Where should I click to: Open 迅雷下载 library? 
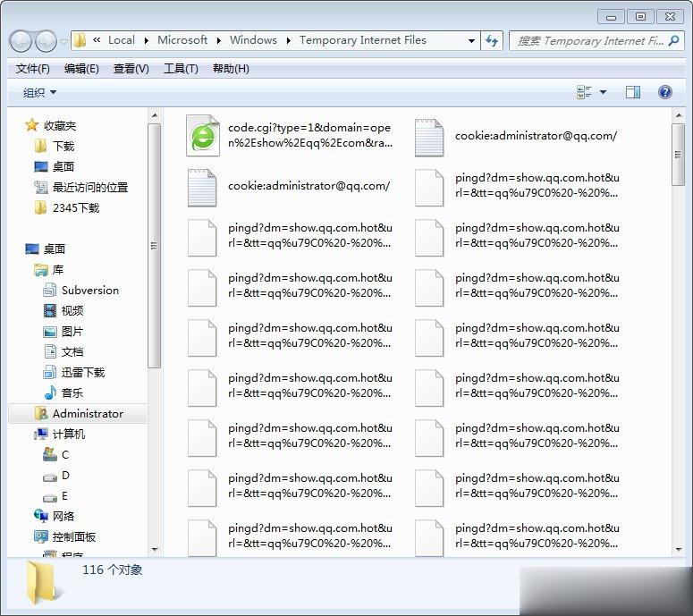coord(74,373)
